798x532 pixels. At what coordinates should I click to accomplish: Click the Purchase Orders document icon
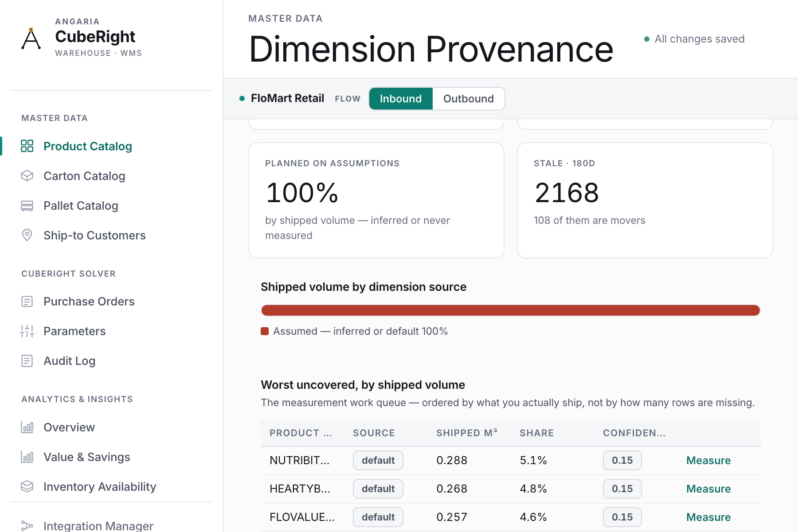27,301
